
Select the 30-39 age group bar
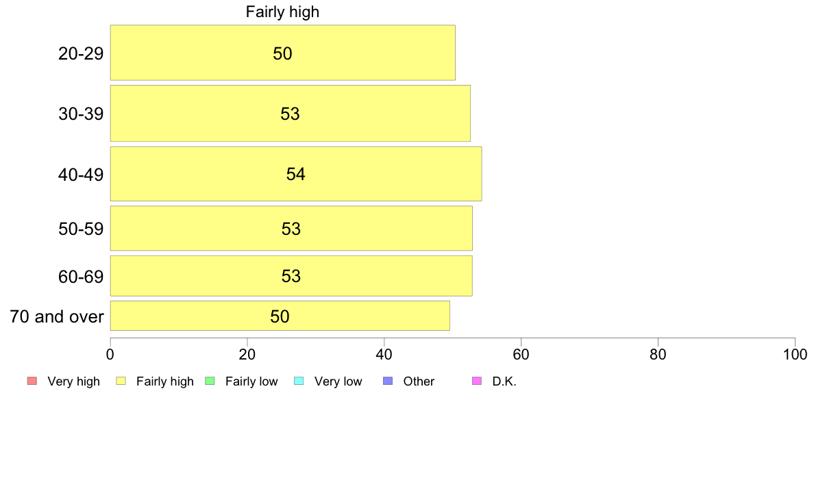[291, 113]
